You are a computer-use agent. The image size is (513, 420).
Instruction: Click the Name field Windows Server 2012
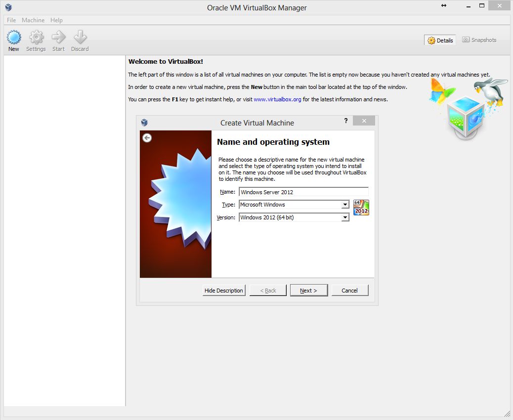[x=303, y=192]
